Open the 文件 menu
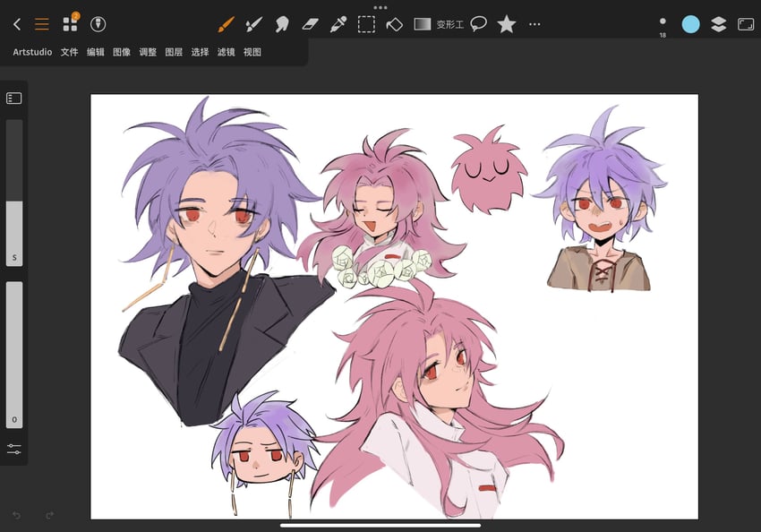This screenshot has height=532, width=761. click(70, 52)
